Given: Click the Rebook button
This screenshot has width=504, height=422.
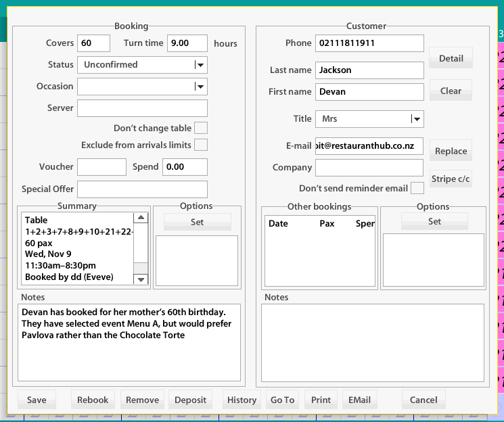Looking at the screenshot, I should [x=93, y=400].
